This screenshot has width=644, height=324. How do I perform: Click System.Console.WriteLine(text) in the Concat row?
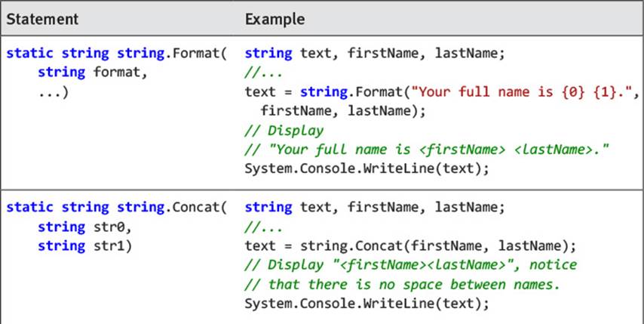tap(366, 304)
